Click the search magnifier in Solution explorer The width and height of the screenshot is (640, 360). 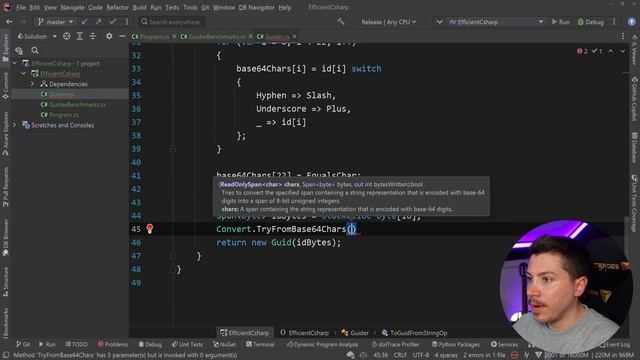click(x=35, y=50)
